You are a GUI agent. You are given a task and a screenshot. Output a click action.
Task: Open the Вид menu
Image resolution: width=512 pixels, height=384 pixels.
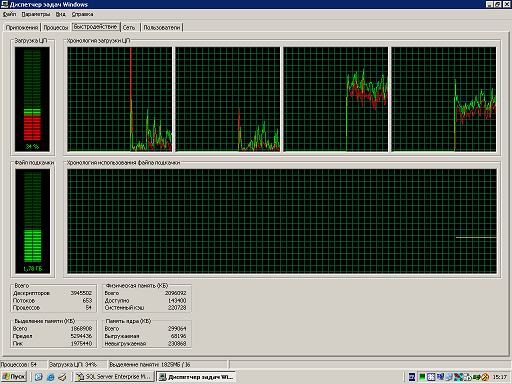[61, 14]
